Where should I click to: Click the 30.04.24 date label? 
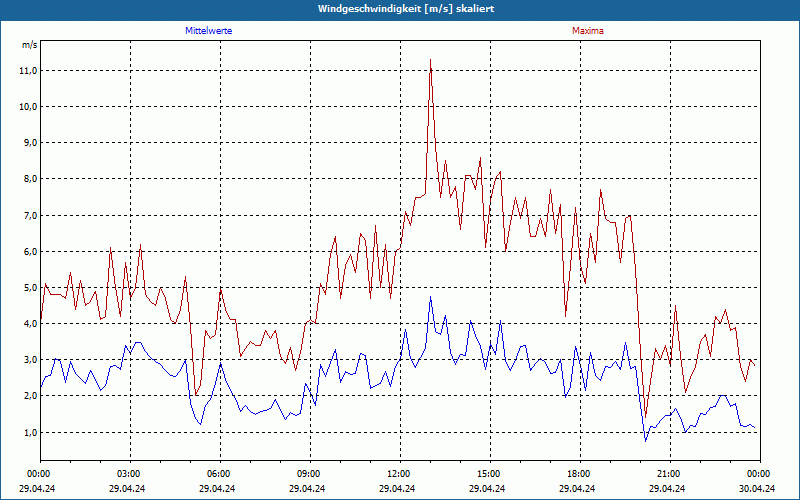click(x=757, y=488)
